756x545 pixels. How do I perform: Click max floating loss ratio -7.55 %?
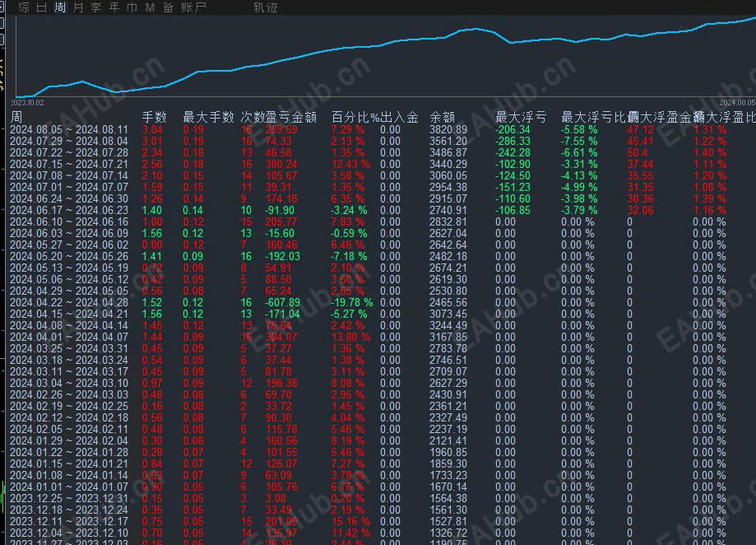(x=579, y=142)
